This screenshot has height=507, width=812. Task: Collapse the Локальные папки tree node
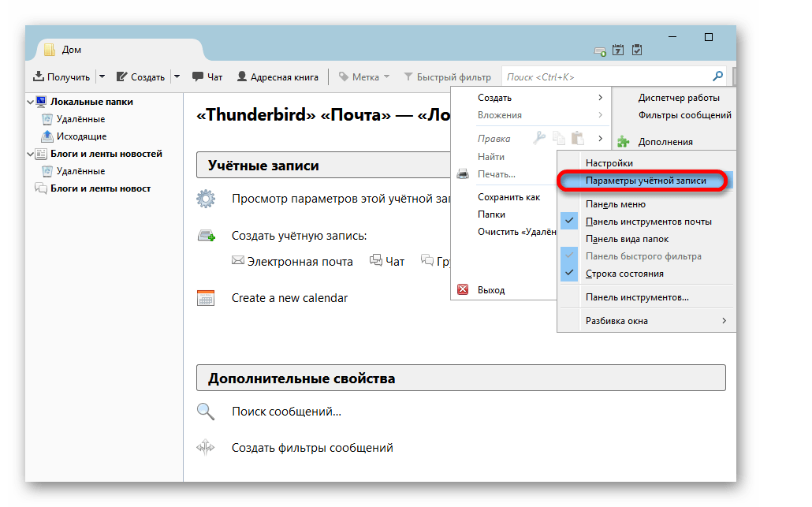point(31,102)
